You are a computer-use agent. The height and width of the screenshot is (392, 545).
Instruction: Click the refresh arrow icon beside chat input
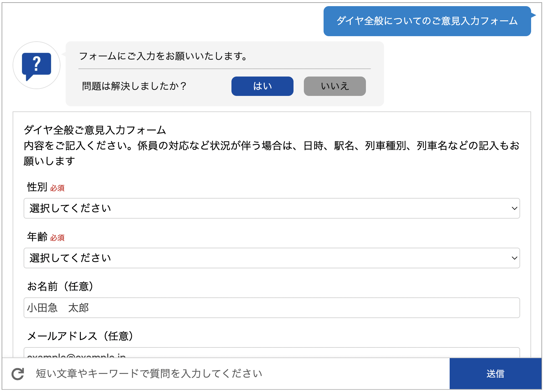18,374
